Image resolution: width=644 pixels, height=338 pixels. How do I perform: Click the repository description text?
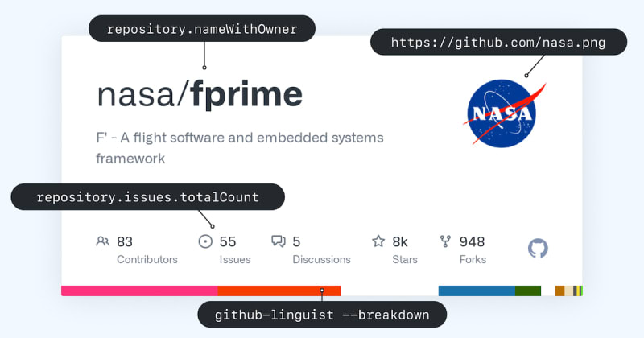click(240, 147)
